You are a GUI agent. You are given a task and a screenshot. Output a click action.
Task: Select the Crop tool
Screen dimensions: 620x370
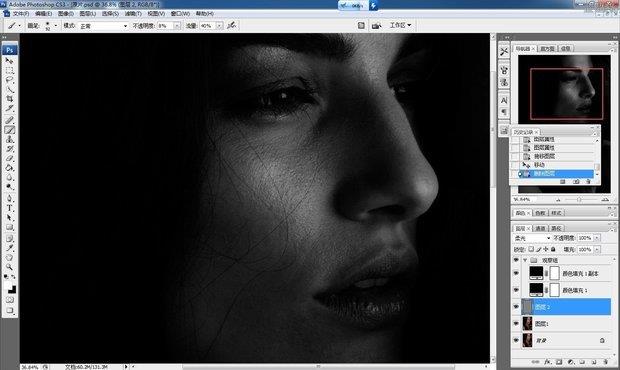9,98
